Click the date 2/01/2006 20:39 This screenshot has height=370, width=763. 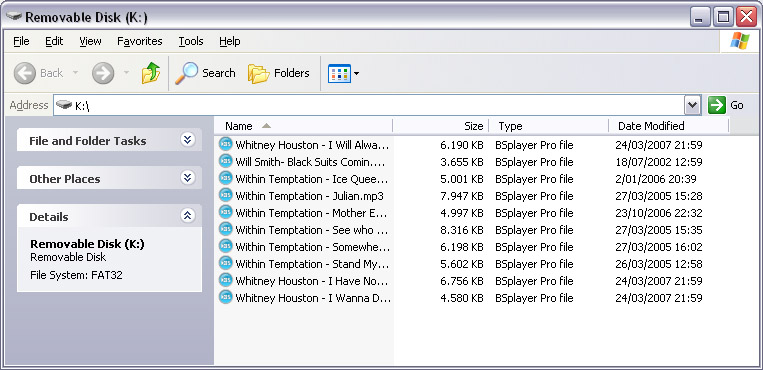(x=655, y=179)
